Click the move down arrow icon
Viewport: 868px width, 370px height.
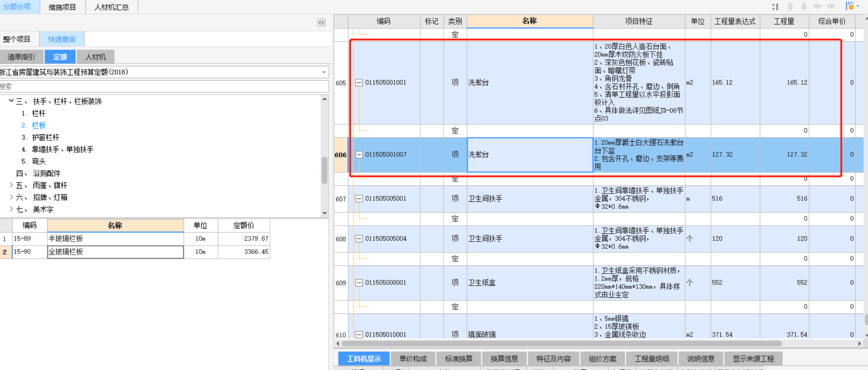[804, 6]
